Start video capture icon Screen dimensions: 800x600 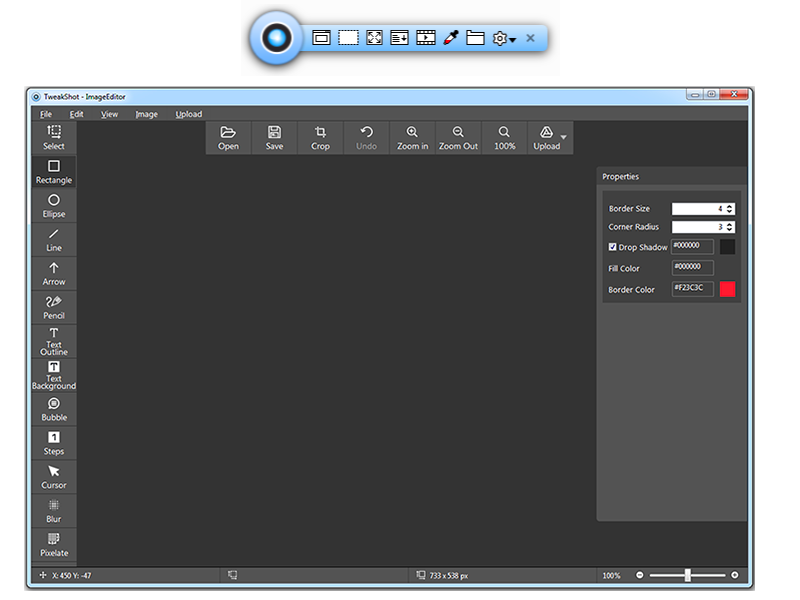[426, 38]
